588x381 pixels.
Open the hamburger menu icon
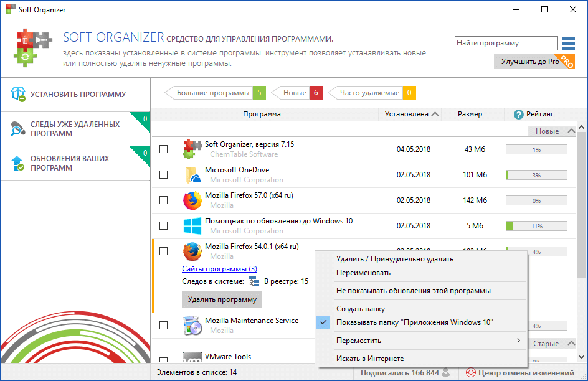569,43
